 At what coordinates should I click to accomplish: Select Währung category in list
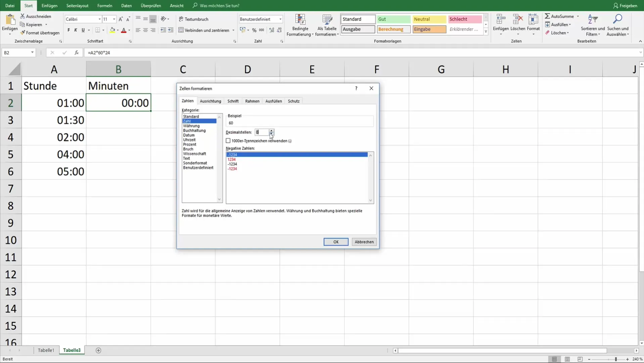tap(191, 126)
